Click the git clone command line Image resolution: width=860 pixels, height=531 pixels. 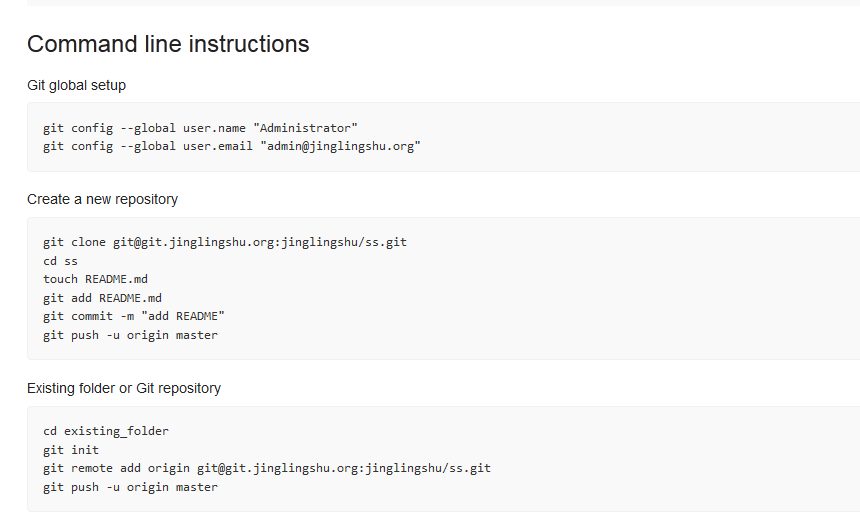(225, 242)
